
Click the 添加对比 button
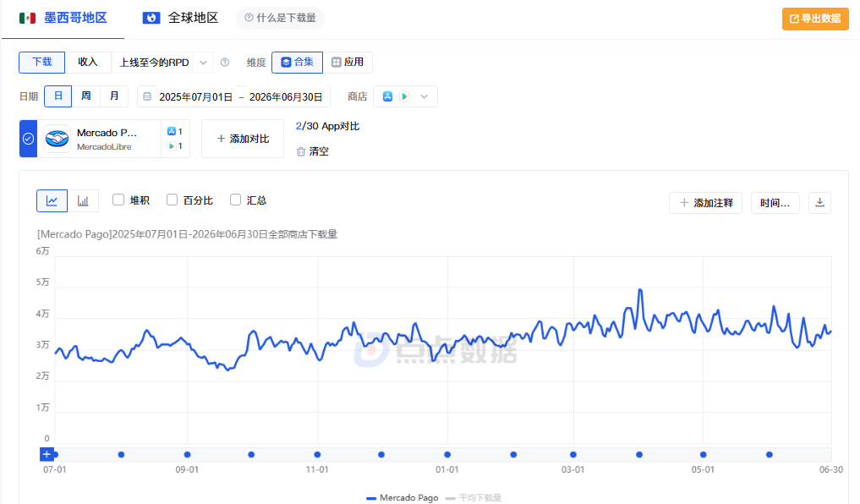click(243, 139)
